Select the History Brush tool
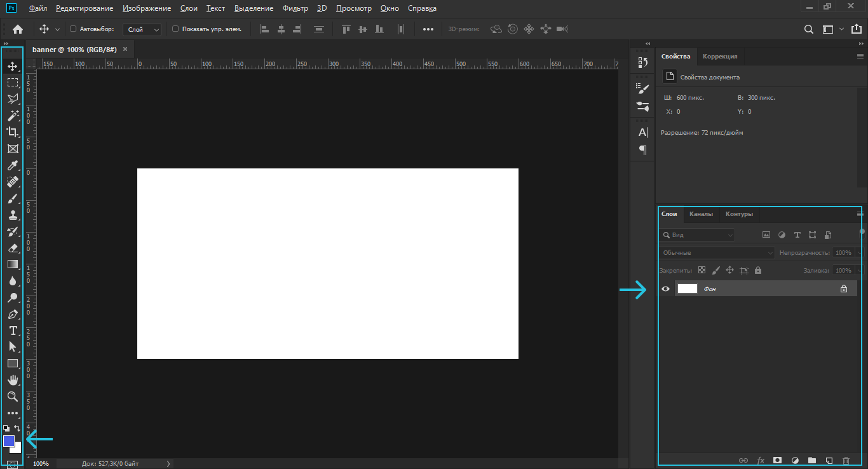The height and width of the screenshot is (469, 868). pos(13,231)
